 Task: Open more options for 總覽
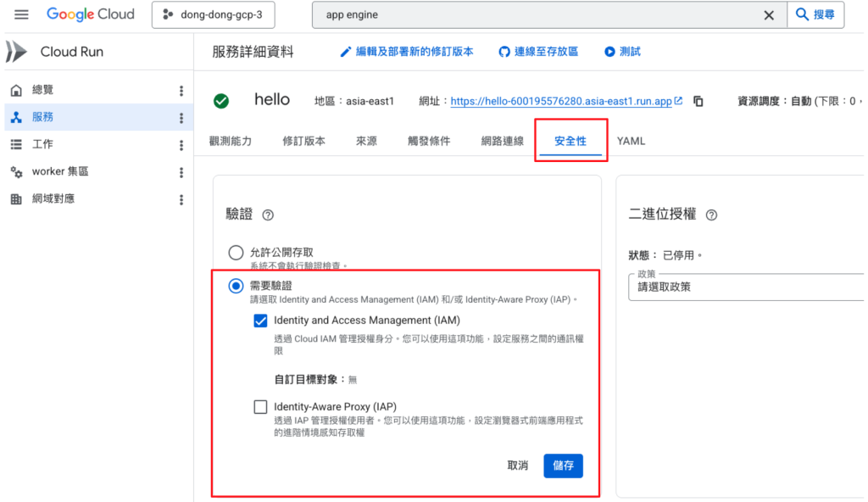click(181, 91)
